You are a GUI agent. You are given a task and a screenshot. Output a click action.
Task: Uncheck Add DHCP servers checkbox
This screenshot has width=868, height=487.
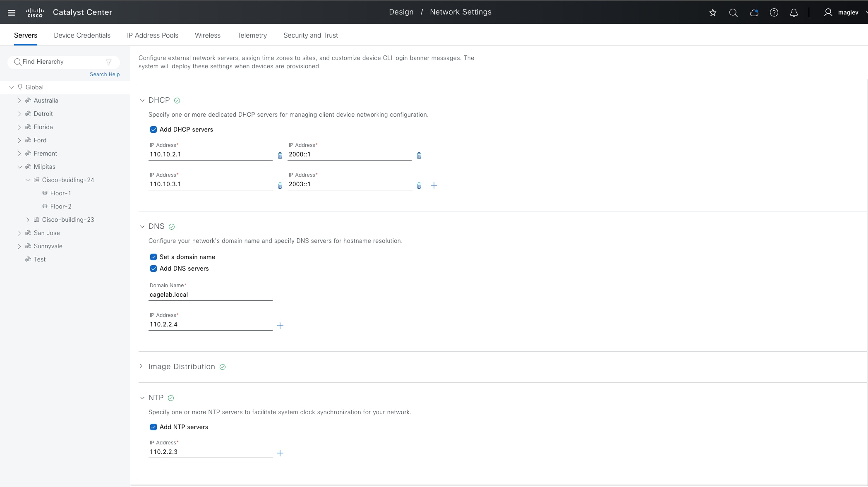coord(153,130)
